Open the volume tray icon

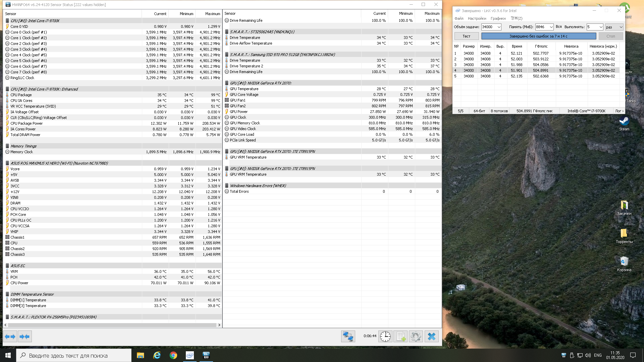point(588,355)
